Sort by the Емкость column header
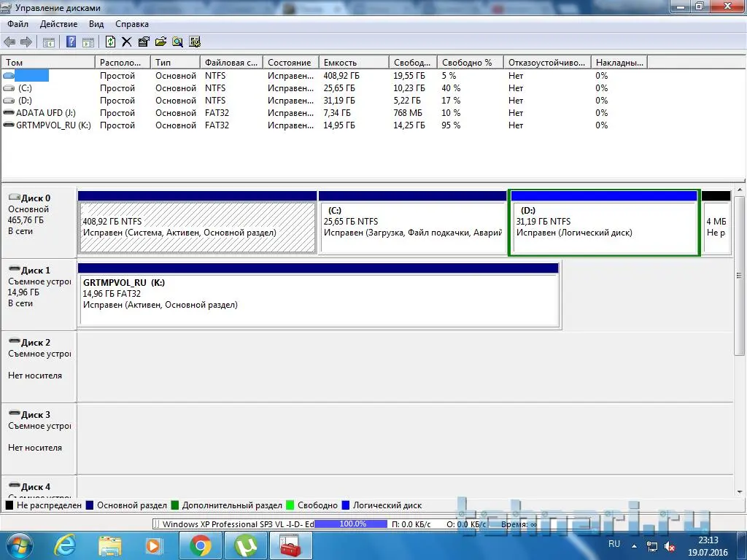 (354, 63)
